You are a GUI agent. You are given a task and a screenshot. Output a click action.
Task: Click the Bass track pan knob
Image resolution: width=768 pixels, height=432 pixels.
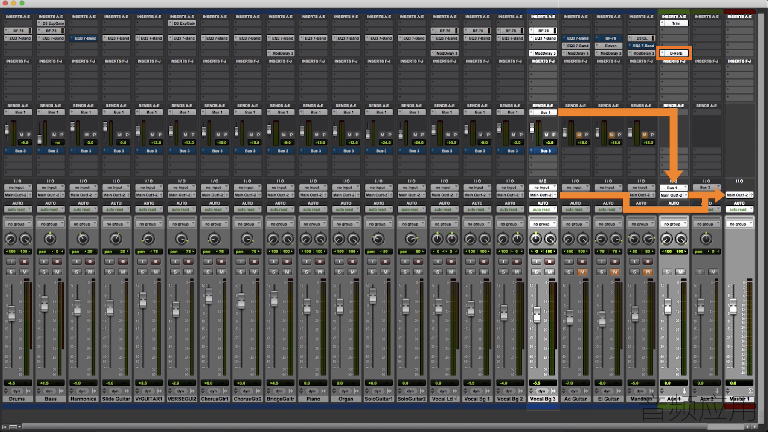click(x=50, y=239)
